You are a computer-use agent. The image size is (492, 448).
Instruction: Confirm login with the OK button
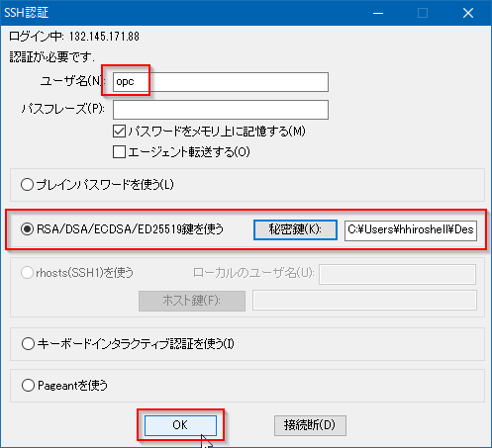tap(180, 425)
